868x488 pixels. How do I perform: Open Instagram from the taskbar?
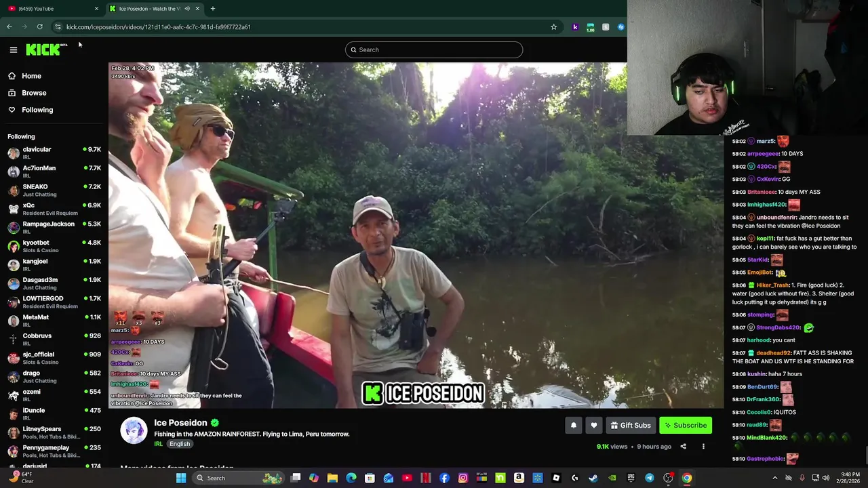click(x=463, y=478)
